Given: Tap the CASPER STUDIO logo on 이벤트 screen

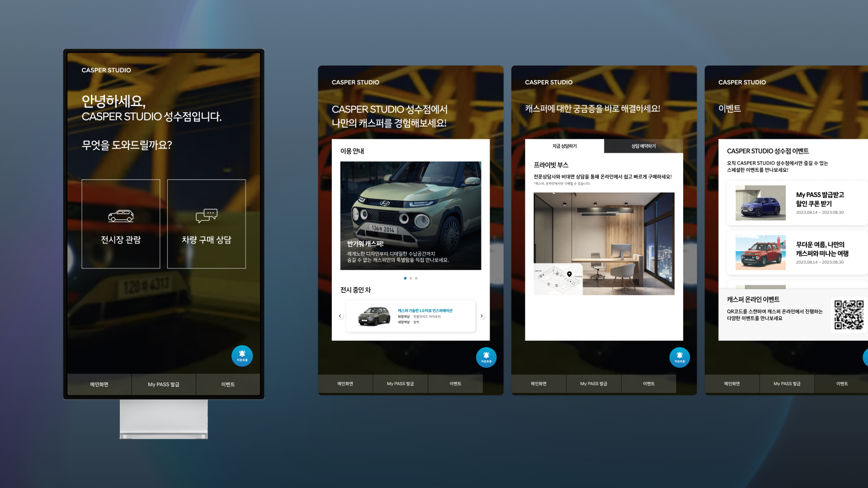Looking at the screenshot, I should tap(742, 82).
